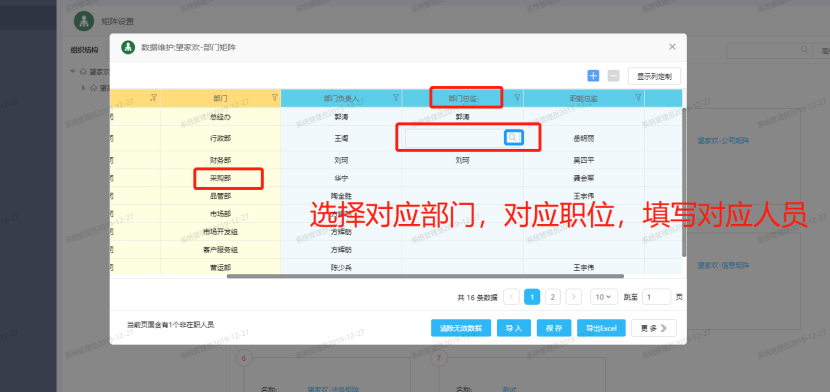Click 郭涛 in the 部门总监 column
The image size is (830, 392).
point(463,116)
